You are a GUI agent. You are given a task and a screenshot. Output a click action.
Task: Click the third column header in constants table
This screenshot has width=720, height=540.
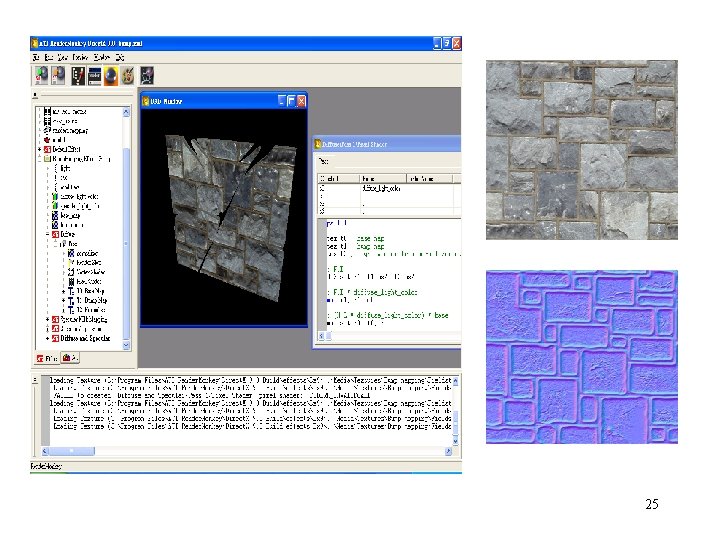pos(429,178)
